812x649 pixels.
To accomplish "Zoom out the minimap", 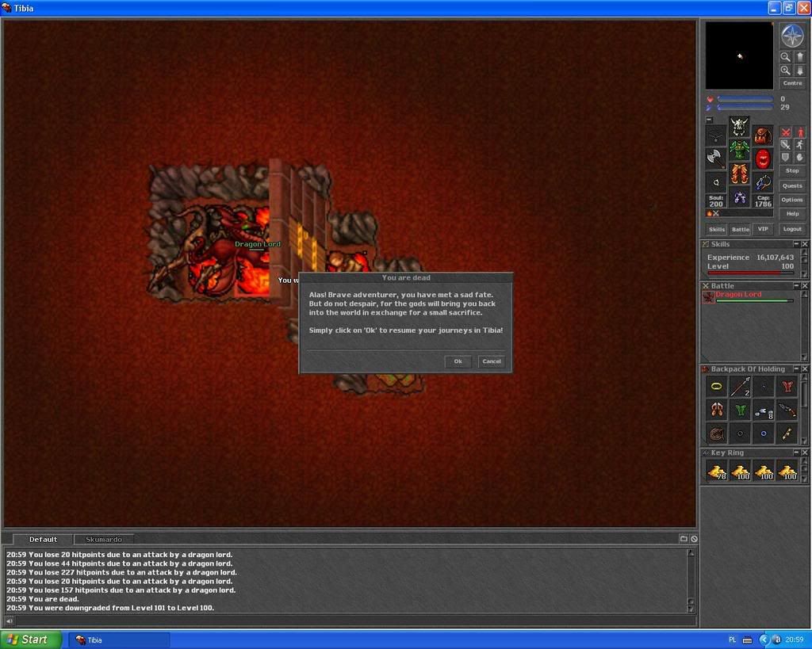I will (x=786, y=57).
